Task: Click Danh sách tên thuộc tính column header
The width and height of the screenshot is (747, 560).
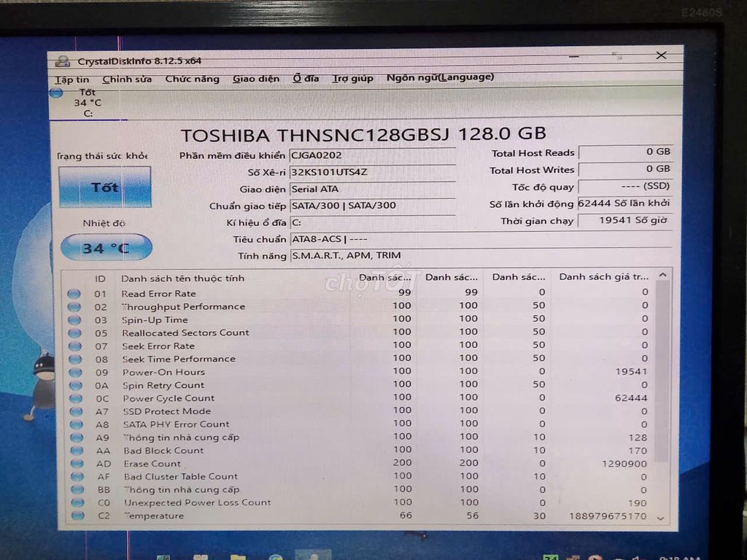Action: click(182, 278)
